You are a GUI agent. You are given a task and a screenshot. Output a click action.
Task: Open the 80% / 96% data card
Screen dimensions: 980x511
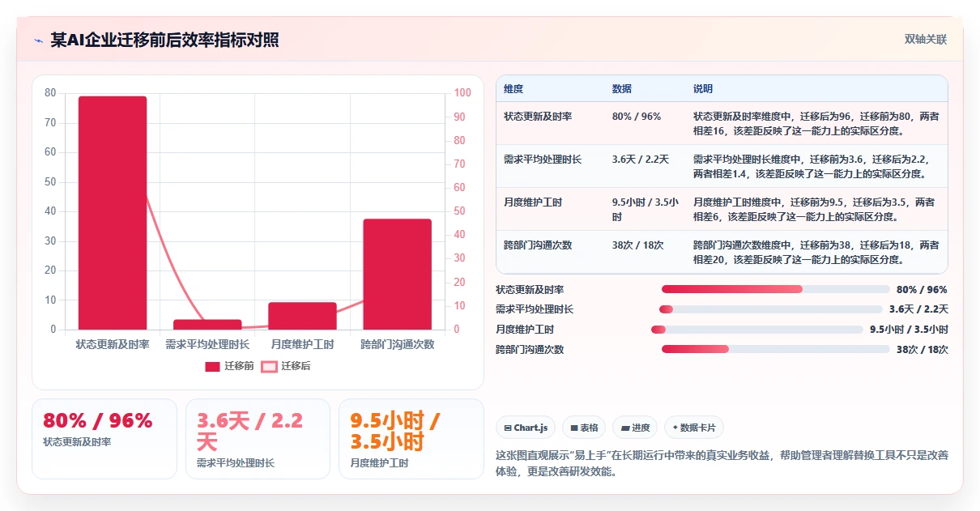click(x=104, y=439)
